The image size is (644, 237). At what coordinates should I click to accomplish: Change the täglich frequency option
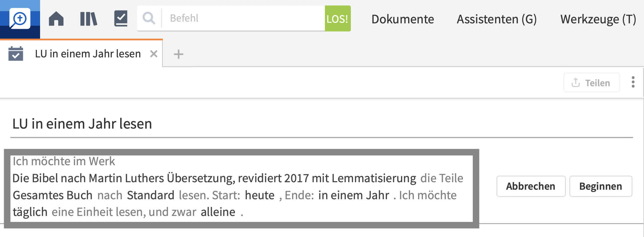coord(30,212)
